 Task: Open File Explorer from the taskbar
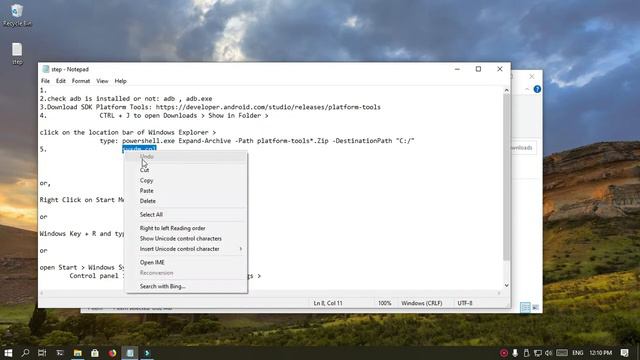78,353
